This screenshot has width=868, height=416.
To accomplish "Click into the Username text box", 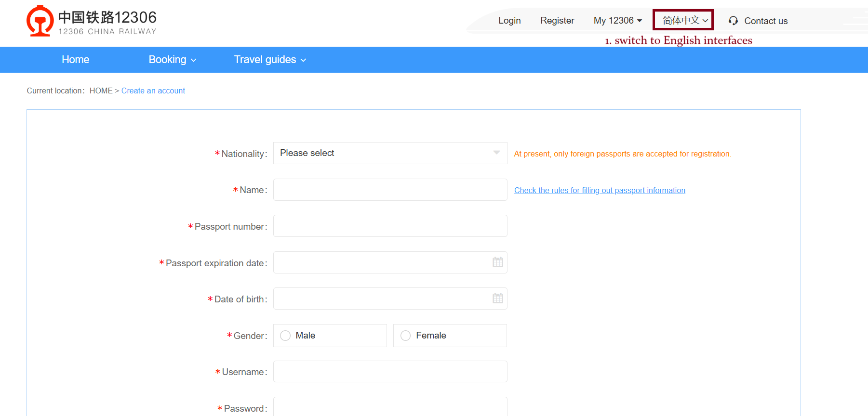I will (x=390, y=372).
